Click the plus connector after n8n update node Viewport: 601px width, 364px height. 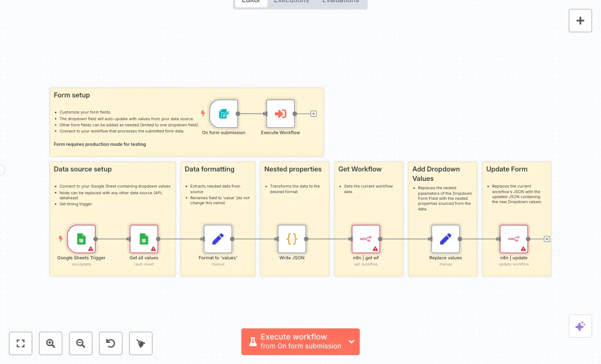coord(547,239)
